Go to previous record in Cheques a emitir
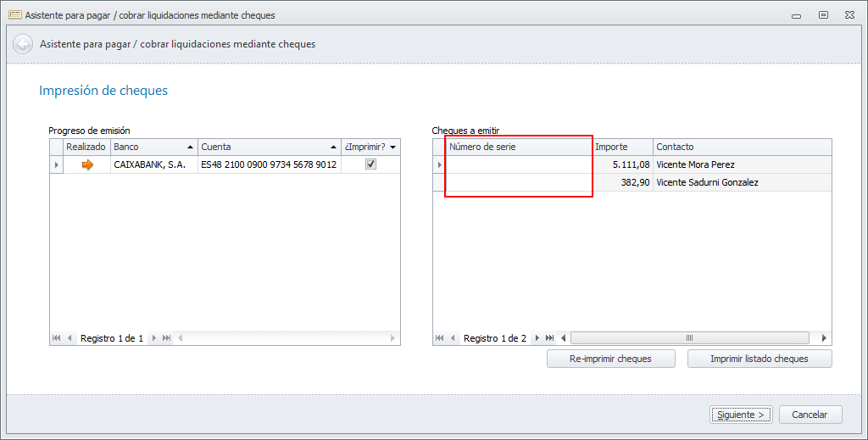Image resolution: width=868 pixels, height=440 pixels. 453,337
